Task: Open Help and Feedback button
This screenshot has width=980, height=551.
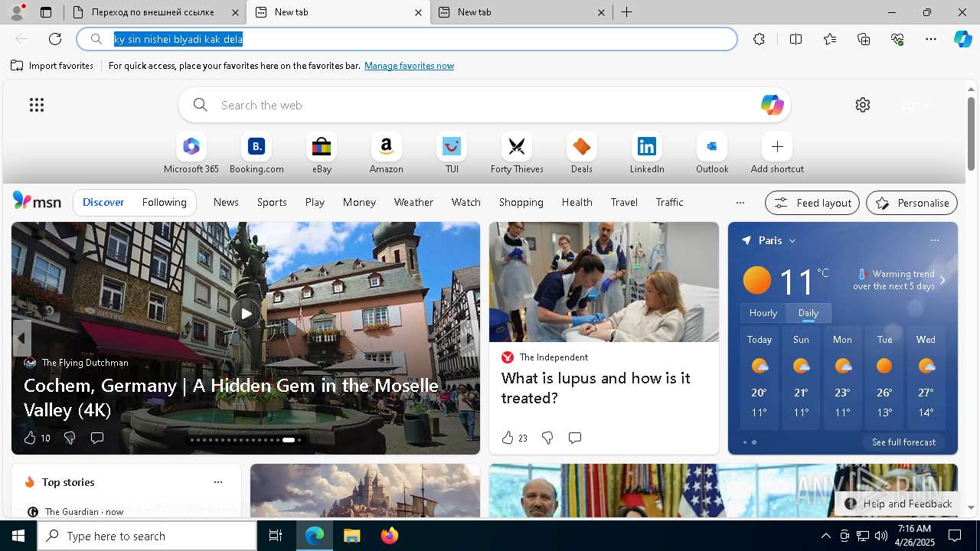Action: coord(899,504)
